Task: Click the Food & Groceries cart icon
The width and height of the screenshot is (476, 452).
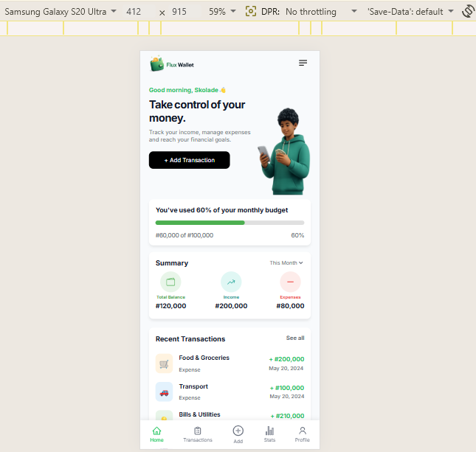Action: pyautogui.click(x=165, y=364)
